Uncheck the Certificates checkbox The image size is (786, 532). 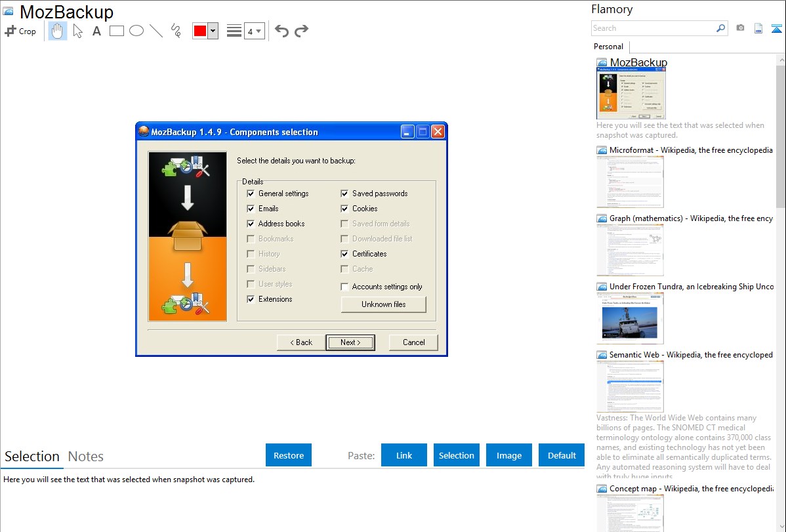click(344, 254)
